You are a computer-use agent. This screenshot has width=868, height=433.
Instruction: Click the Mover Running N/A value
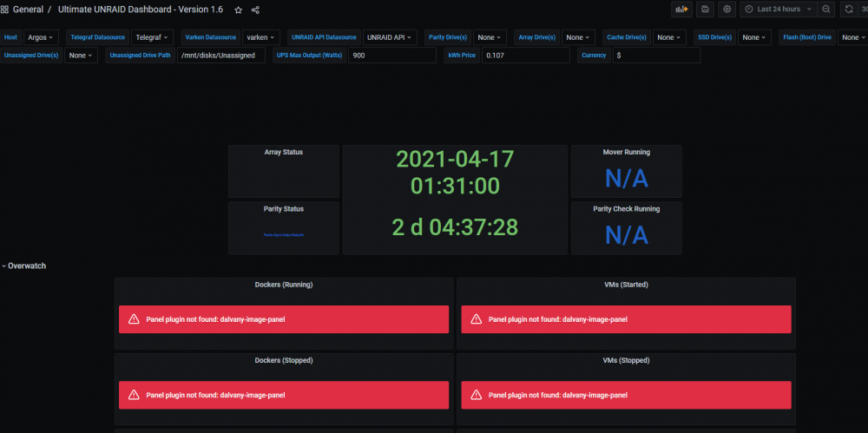(x=627, y=178)
